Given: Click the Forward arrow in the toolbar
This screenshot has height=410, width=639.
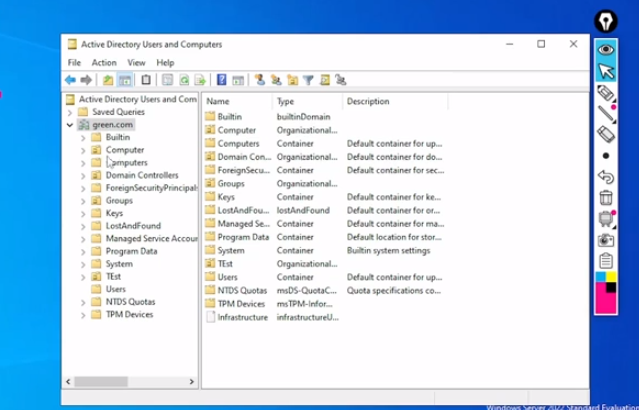Looking at the screenshot, I should coord(86,80).
